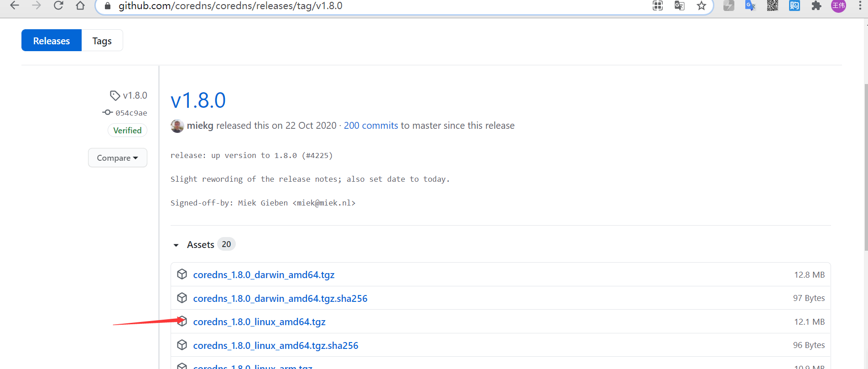This screenshot has height=369, width=868.
Task: Click miekg's avatar image
Action: [177, 126]
